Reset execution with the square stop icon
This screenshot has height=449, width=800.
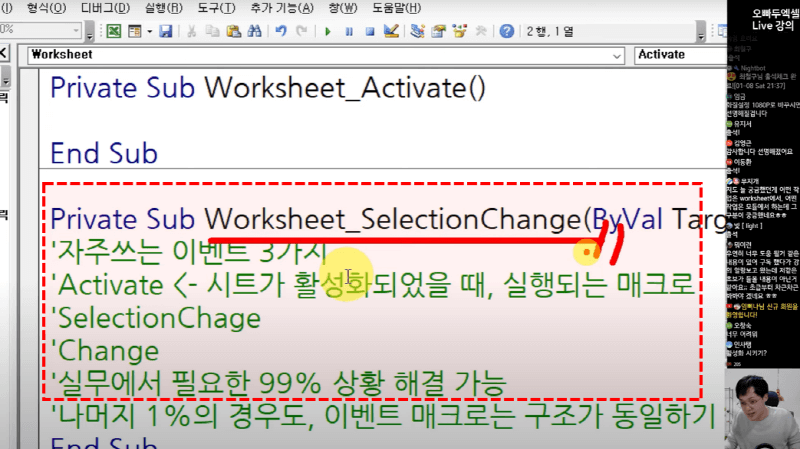(370, 32)
